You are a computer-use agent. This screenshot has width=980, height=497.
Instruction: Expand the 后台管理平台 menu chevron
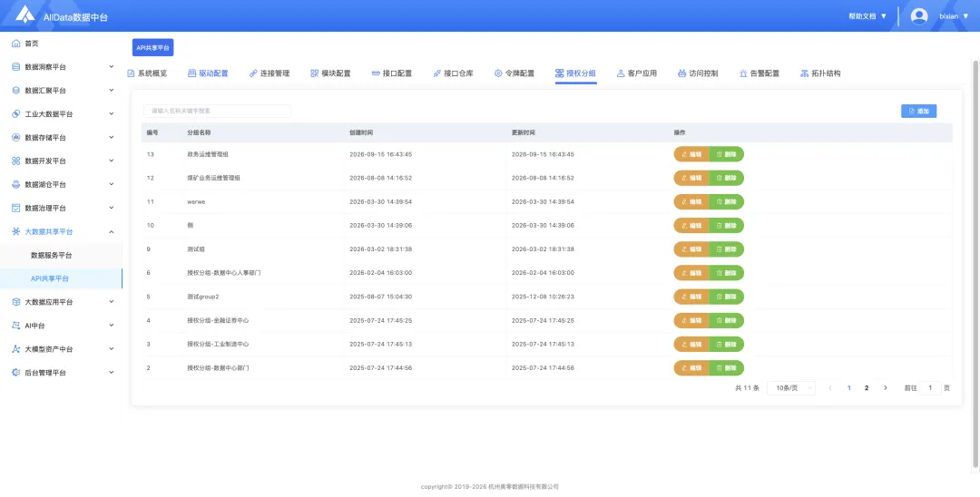click(x=112, y=372)
